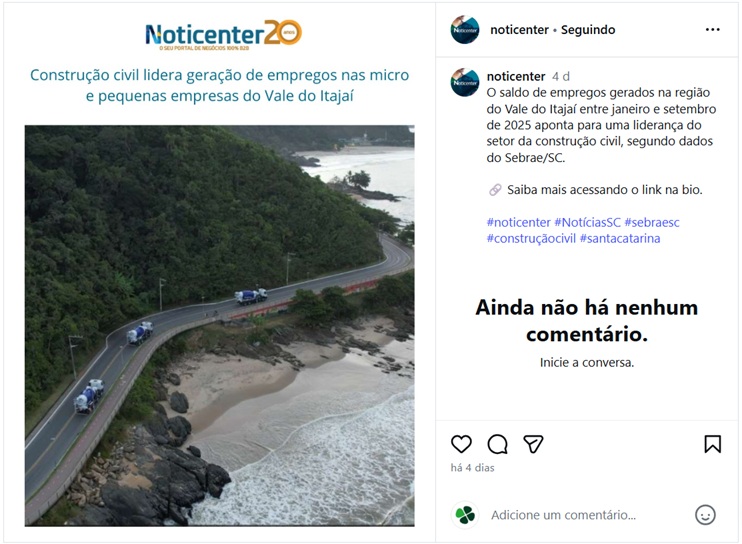Like the post with the heart icon

(461, 444)
